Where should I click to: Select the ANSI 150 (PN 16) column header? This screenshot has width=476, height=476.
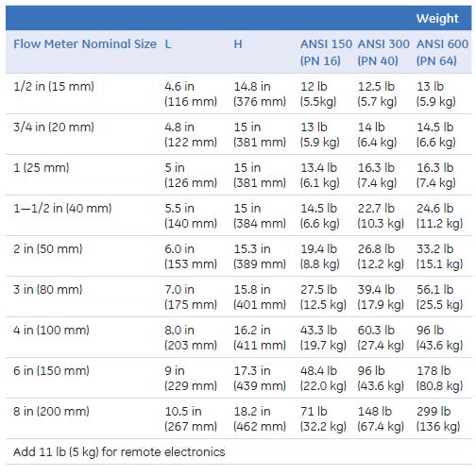(x=326, y=52)
